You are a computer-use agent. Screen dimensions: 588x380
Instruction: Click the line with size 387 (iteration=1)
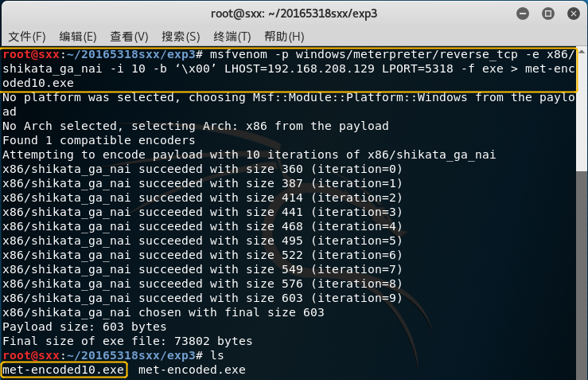point(203,183)
